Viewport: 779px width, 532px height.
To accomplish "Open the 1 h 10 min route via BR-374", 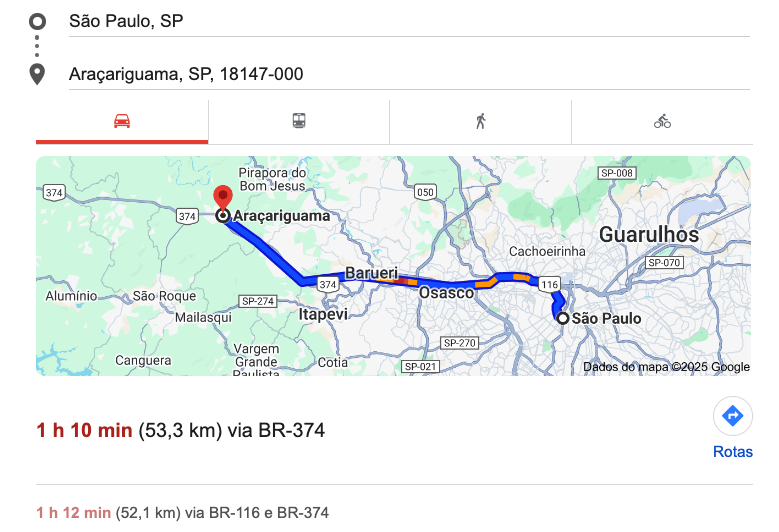I will [x=180, y=431].
